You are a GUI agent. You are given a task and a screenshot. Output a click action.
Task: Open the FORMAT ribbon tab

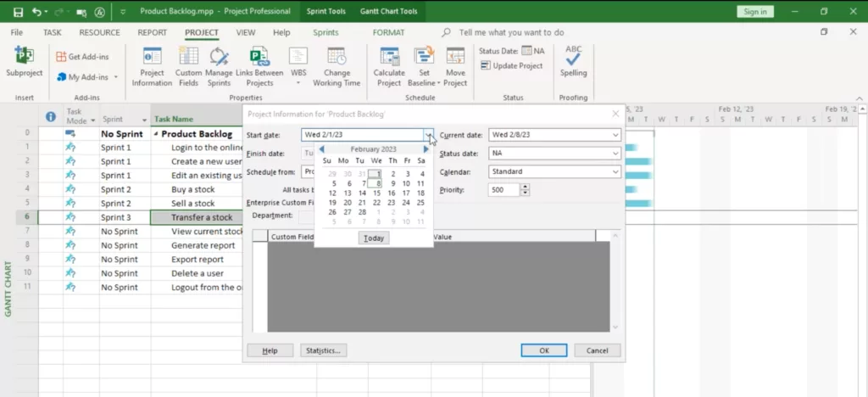[x=388, y=33]
